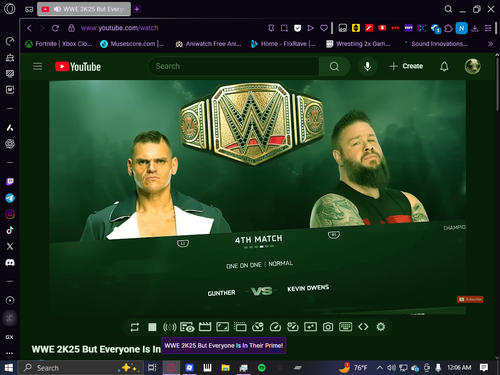Click the player send arrow icon in address bar
500x375 pixels.
(310, 28)
